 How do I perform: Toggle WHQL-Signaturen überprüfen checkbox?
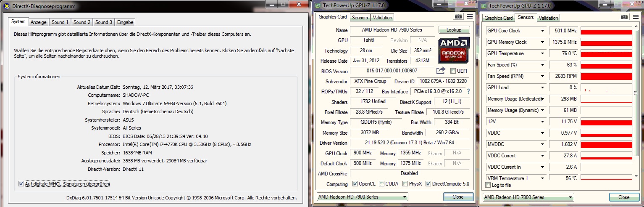point(21,184)
